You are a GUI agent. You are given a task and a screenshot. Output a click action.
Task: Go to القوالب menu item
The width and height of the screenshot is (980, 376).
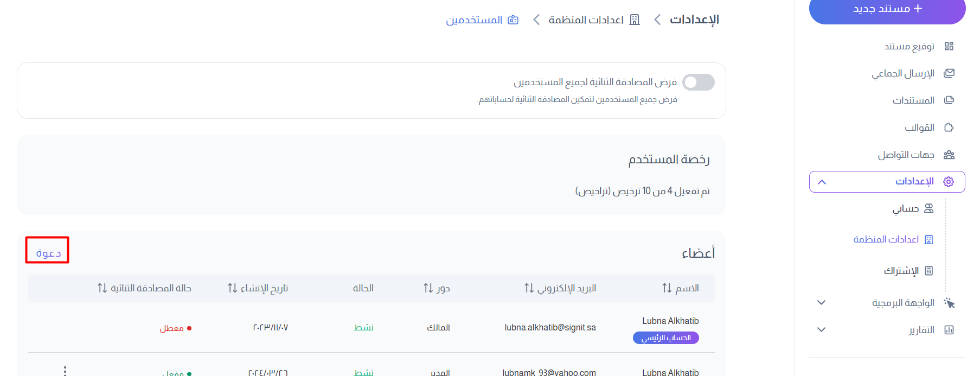tap(919, 128)
